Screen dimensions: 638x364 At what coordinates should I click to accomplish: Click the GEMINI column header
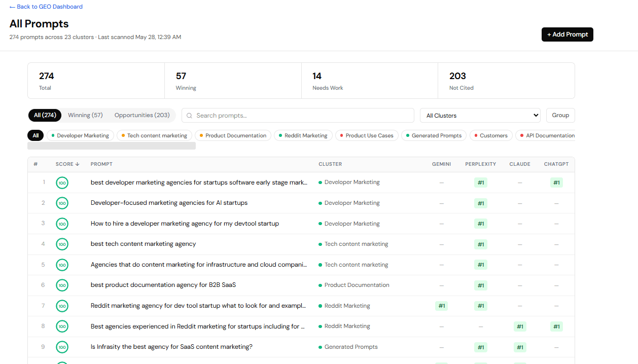tap(441, 164)
